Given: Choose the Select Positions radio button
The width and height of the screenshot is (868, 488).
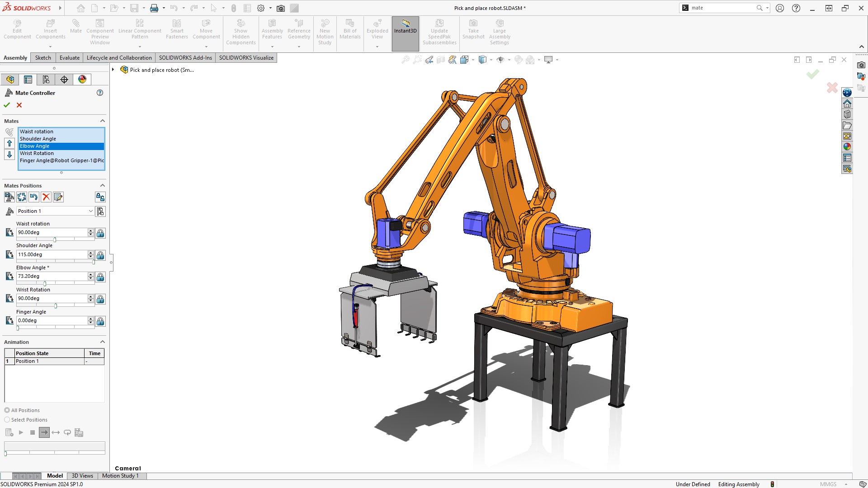Looking at the screenshot, I should coord(7,419).
